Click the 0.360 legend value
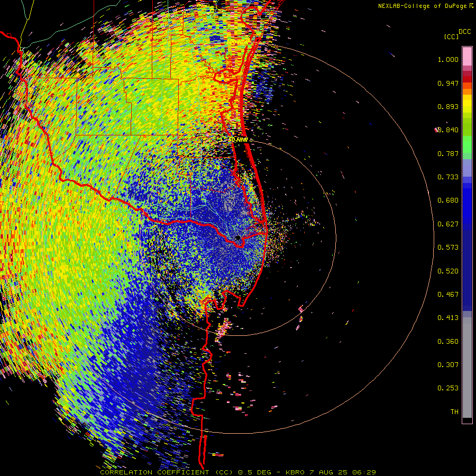This screenshot has height=476, width=476. pos(448,342)
